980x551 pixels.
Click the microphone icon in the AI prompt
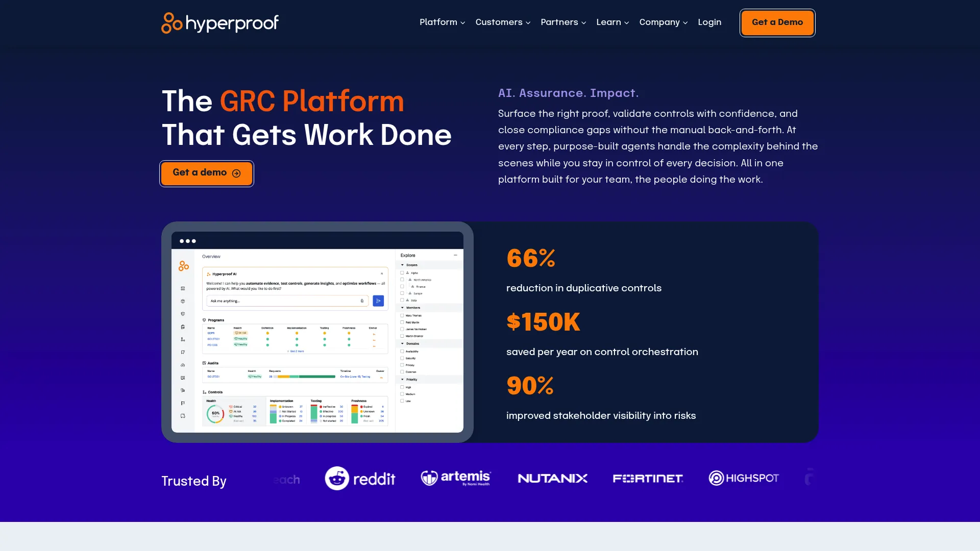coord(362,301)
